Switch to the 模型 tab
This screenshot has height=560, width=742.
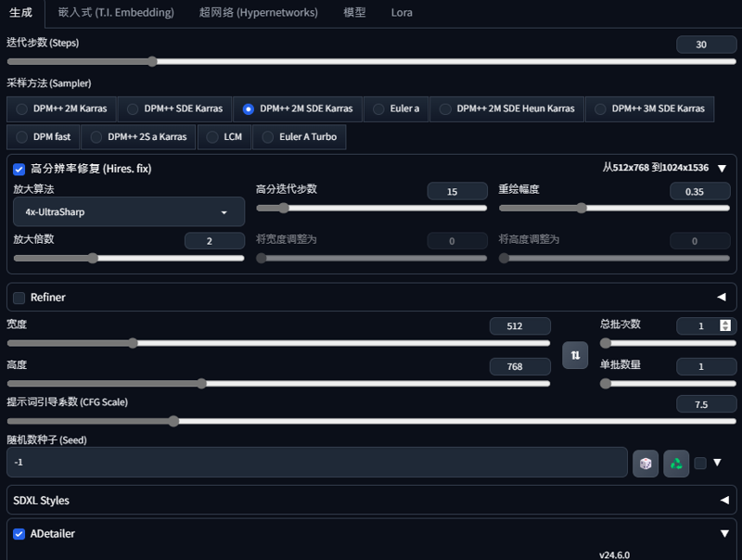click(354, 13)
